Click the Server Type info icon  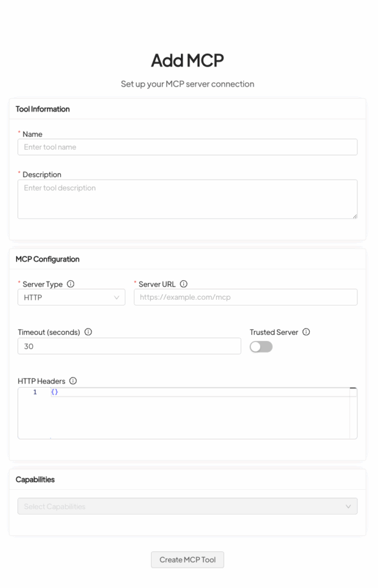click(71, 284)
